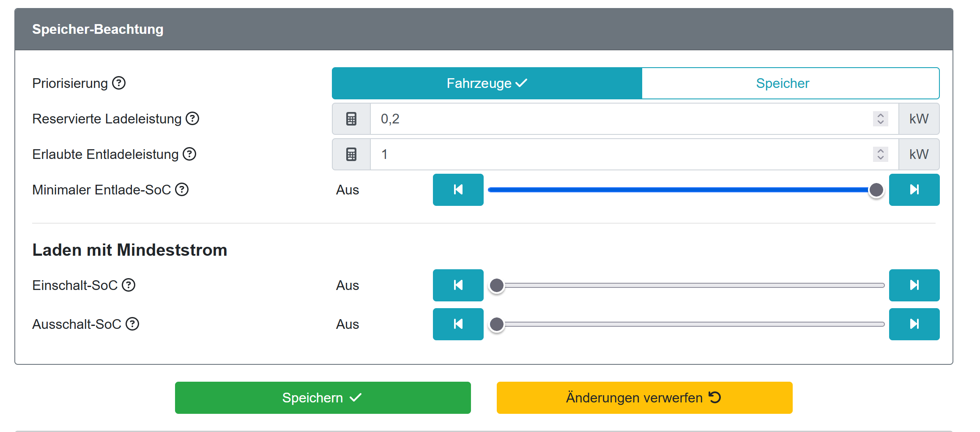Step Minimaler Entlade-SoC slider to minimum
980x432 pixels.
(458, 190)
